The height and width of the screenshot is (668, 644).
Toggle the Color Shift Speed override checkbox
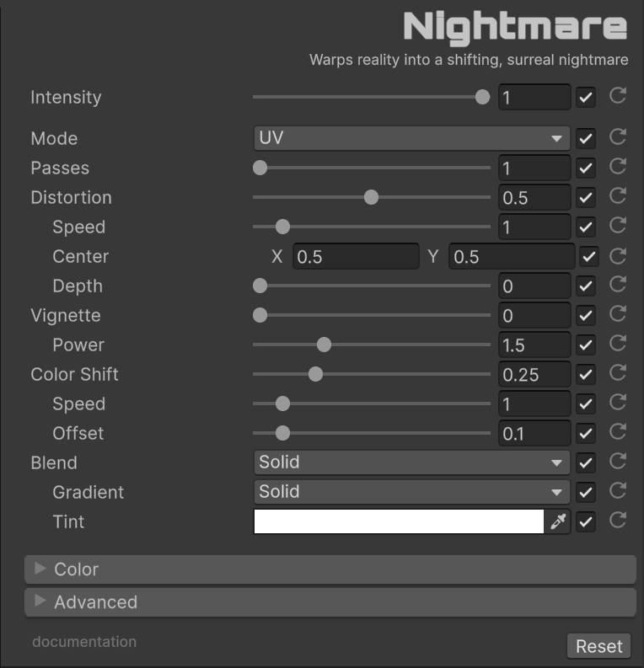(586, 403)
